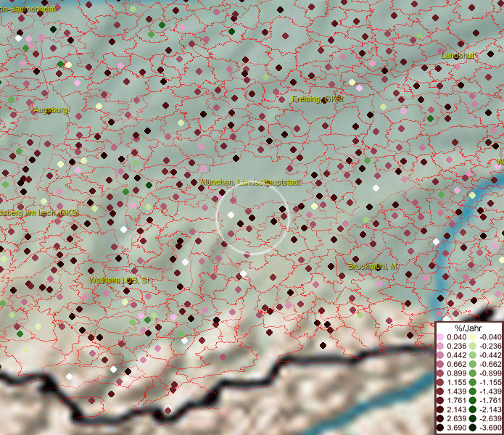This screenshot has height=435, width=504.
Task: Click the 3.690 legend color swatch
Action: tap(440, 428)
